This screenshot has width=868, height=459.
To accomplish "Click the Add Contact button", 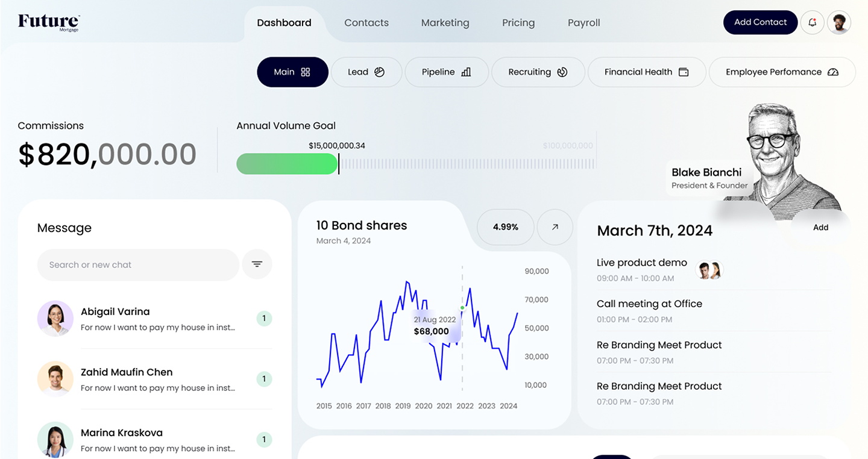I will point(760,22).
